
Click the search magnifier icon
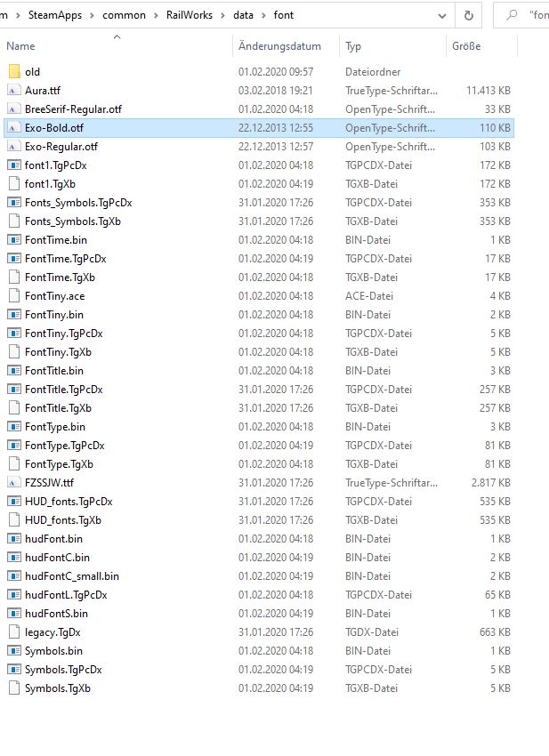[512, 15]
